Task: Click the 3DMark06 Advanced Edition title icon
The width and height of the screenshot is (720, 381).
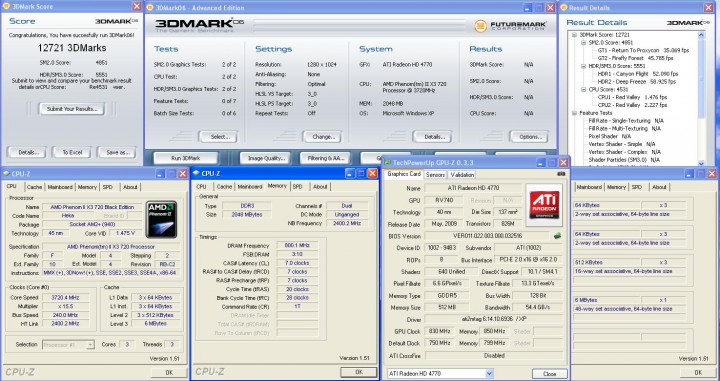Action: pyautogui.click(x=150, y=7)
